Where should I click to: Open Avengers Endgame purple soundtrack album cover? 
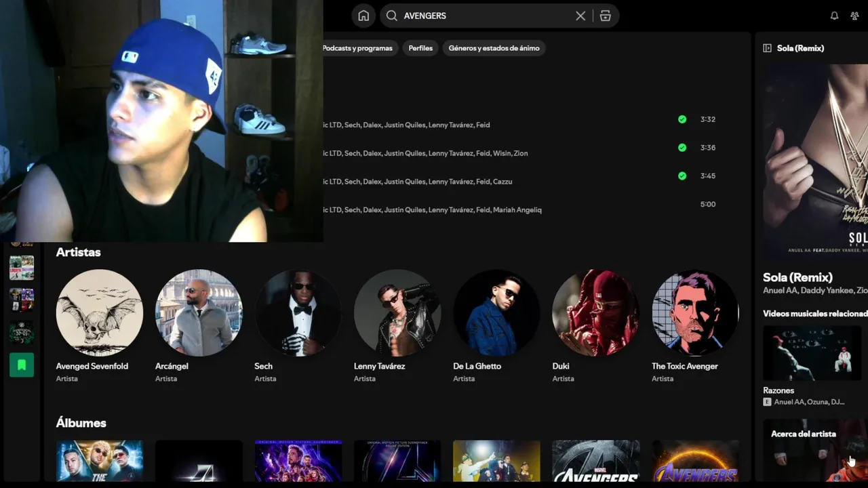click(x=298, y=461)
